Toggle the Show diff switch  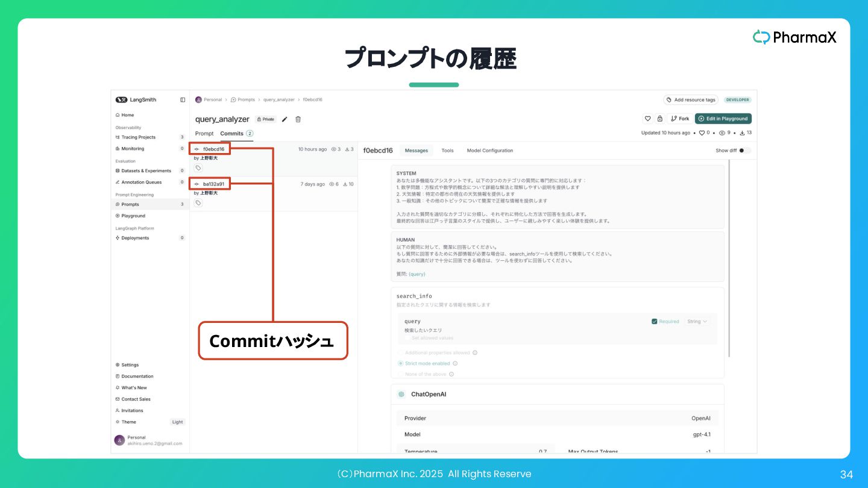tap(745, 151)
